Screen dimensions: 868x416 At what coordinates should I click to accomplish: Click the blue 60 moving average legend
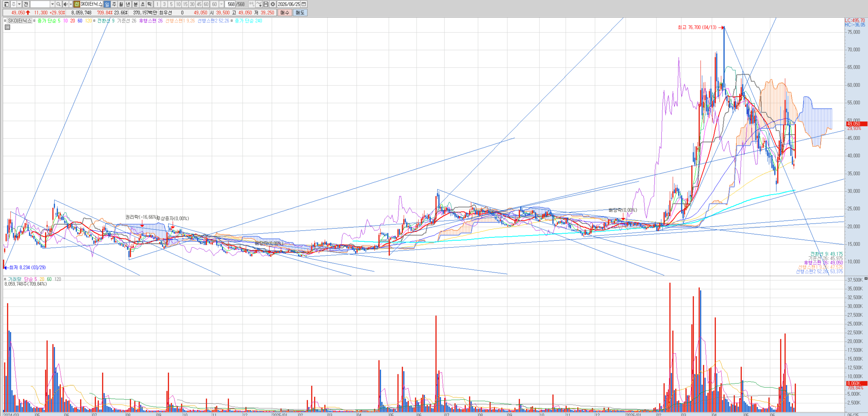80,20
